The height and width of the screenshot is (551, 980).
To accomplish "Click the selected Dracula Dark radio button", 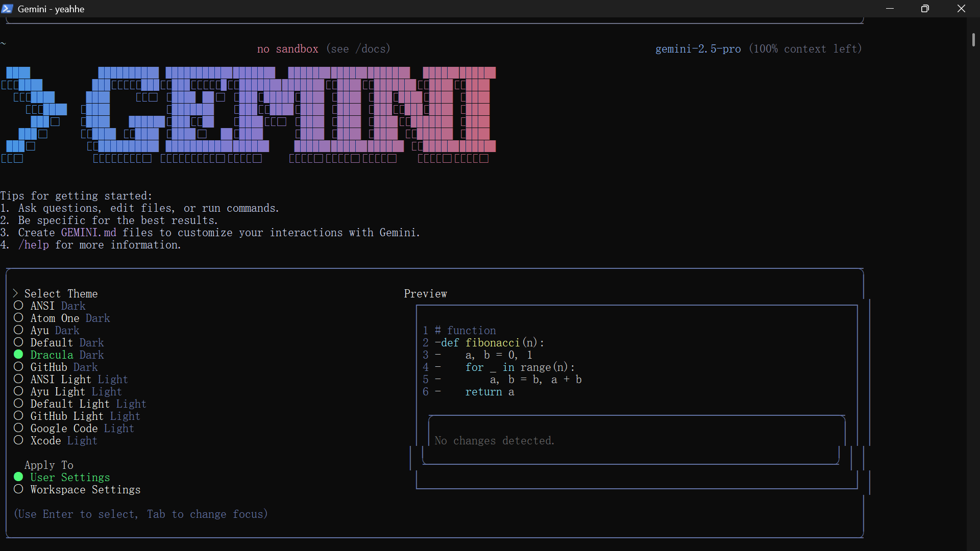I will pos(18,355).
